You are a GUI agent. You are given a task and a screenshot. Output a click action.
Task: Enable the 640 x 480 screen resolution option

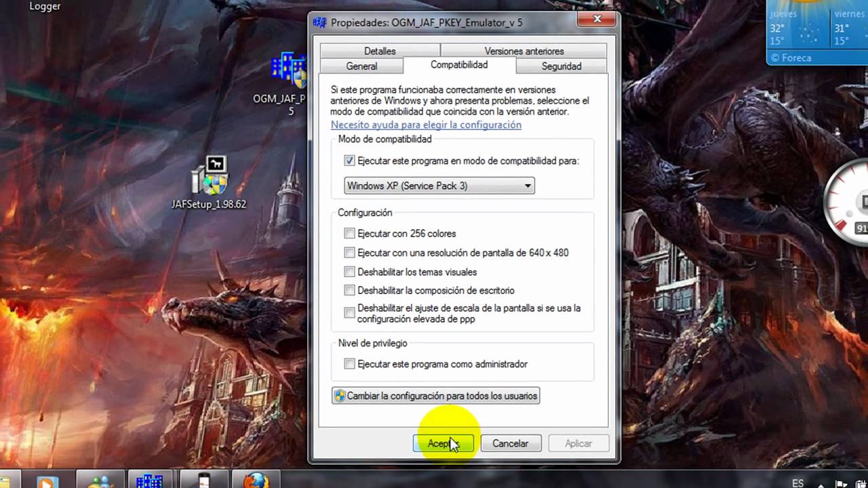(349, 253)
